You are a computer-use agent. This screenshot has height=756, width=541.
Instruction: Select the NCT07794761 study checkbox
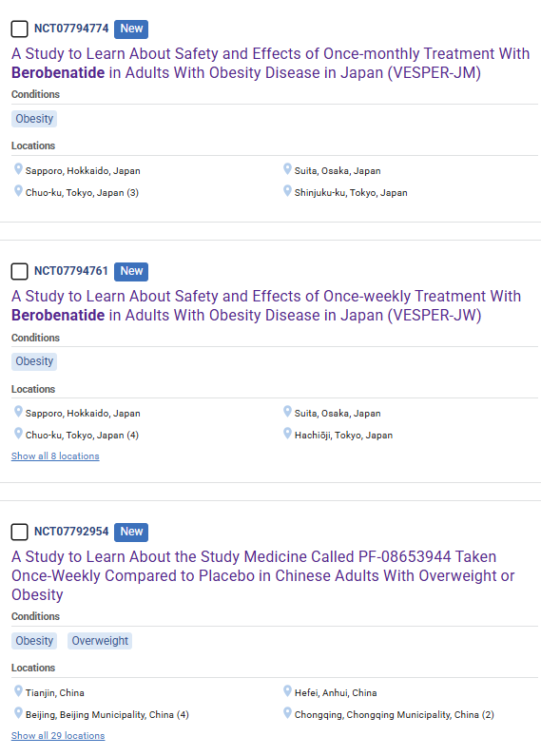click(19, 271)
